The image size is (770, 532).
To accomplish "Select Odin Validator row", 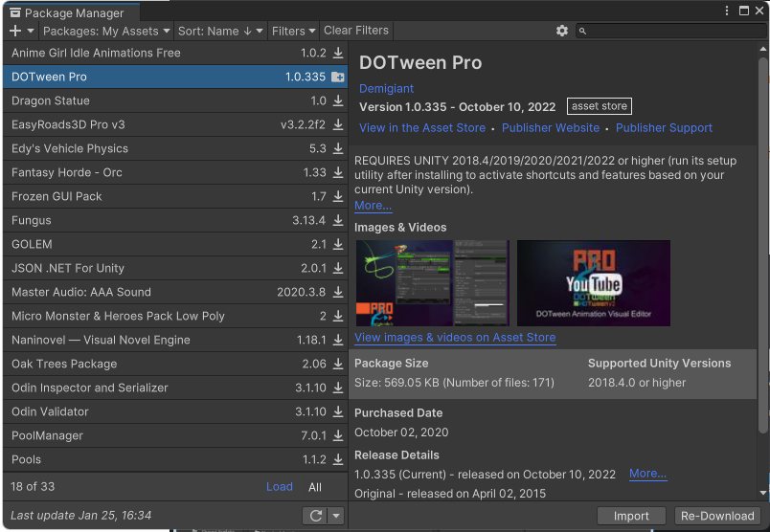I will pyautogui.click(x=175, y=411).
